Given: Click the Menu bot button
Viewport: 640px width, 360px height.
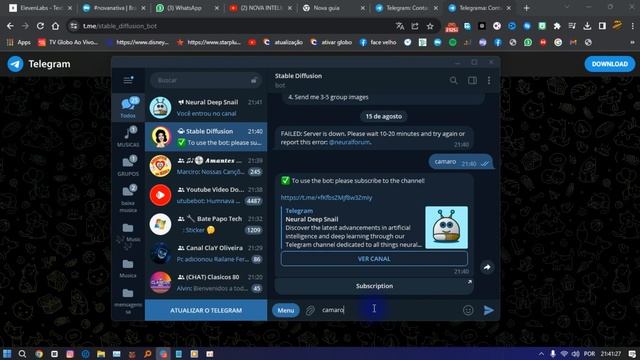Looking at the screenshot, I should pos(286,310).
